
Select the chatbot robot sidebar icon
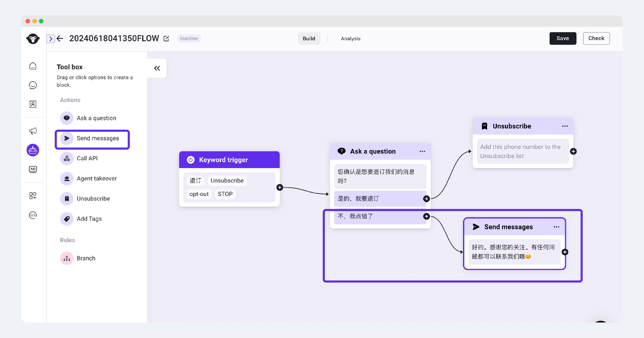pos(33,150)
